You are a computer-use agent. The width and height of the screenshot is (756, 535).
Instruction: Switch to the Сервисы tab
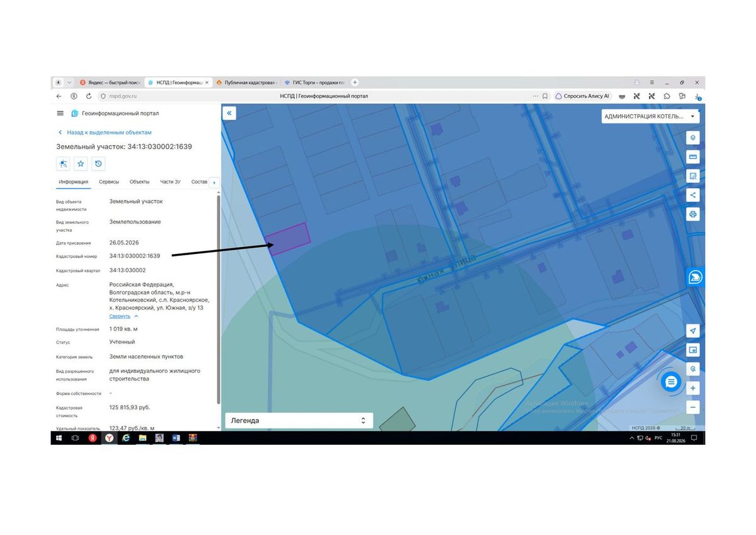click(x=109, y=182)
